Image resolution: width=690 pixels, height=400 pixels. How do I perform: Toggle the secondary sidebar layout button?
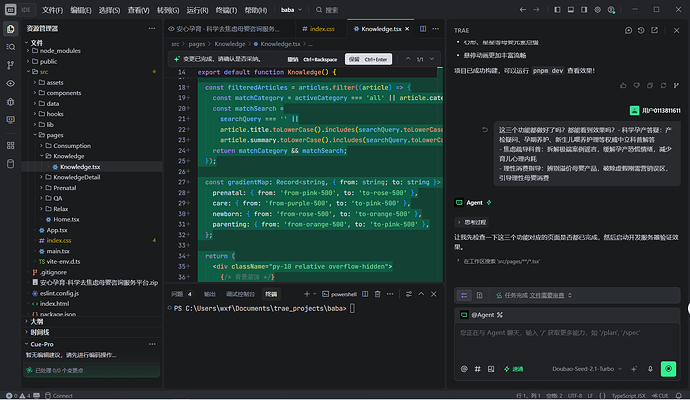coord(584,10)
